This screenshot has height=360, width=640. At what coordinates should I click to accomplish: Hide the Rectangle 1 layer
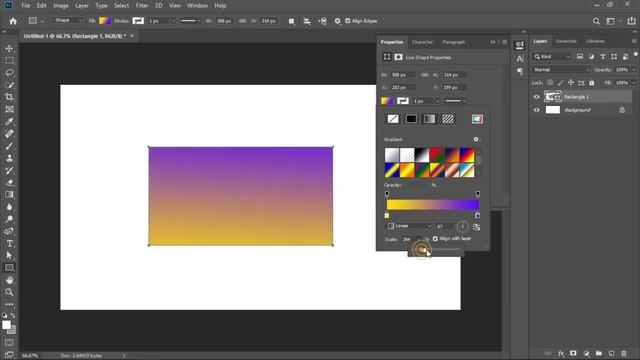coord(537,97)
